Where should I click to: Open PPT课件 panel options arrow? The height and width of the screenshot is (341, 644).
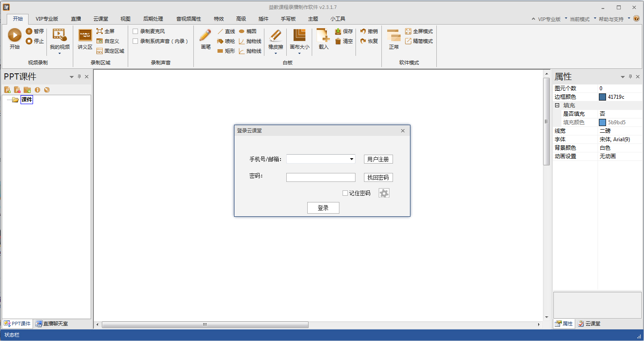tap(71, 77)
